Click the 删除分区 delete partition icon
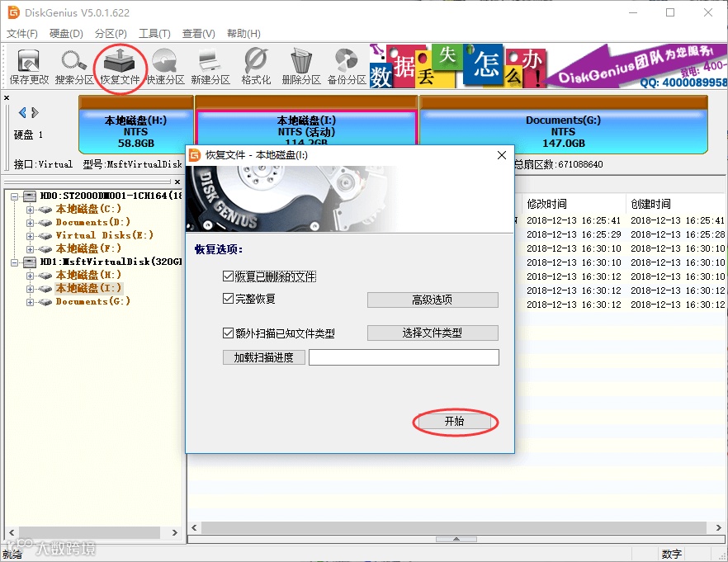Image resolution: width=728 pixels, height=562 pixels. [301, 67]
